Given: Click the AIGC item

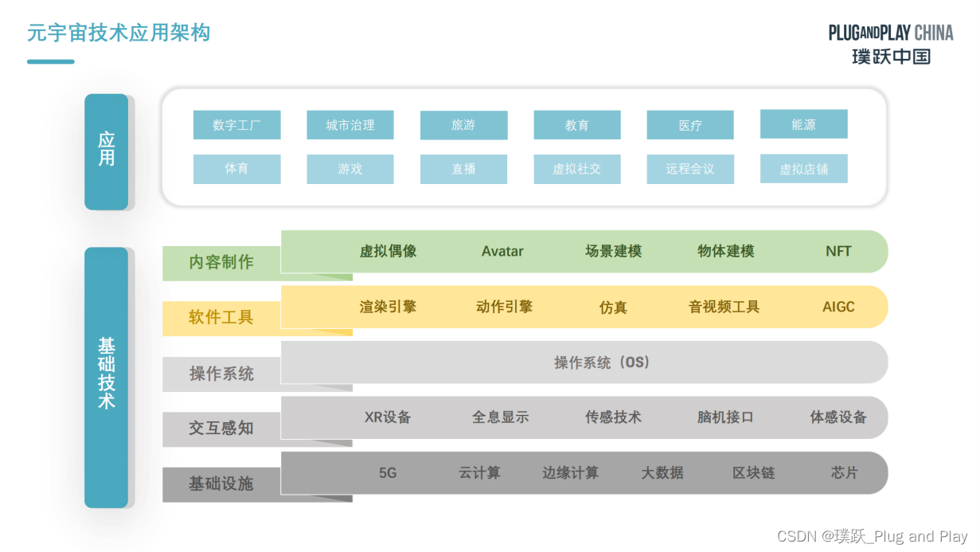Looking at the screenshot, I should 838,307.
